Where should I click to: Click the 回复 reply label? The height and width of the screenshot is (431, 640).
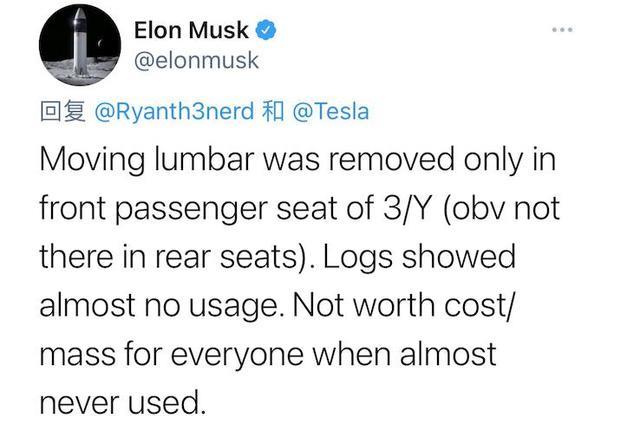pos(63,111)
